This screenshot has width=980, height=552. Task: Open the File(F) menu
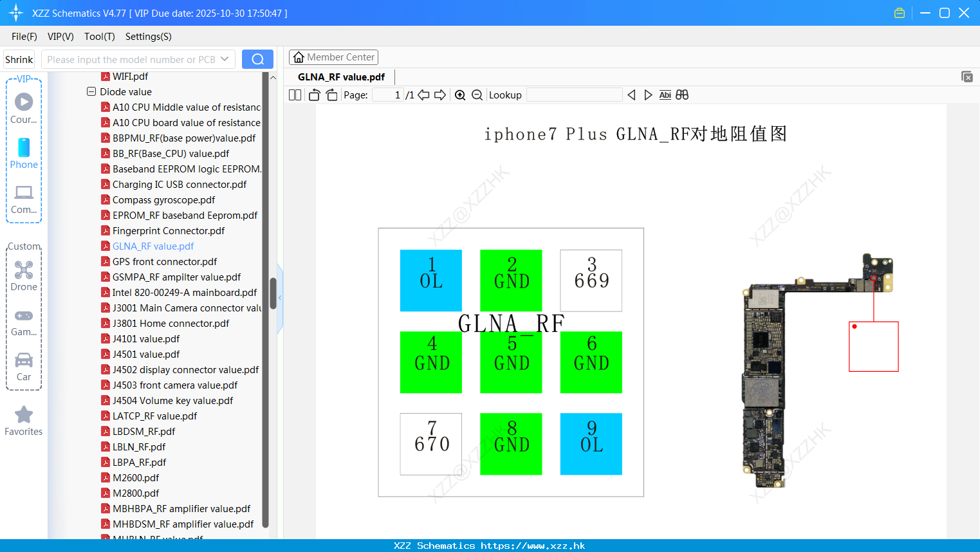pyautogui.click(x=24, y=37)
